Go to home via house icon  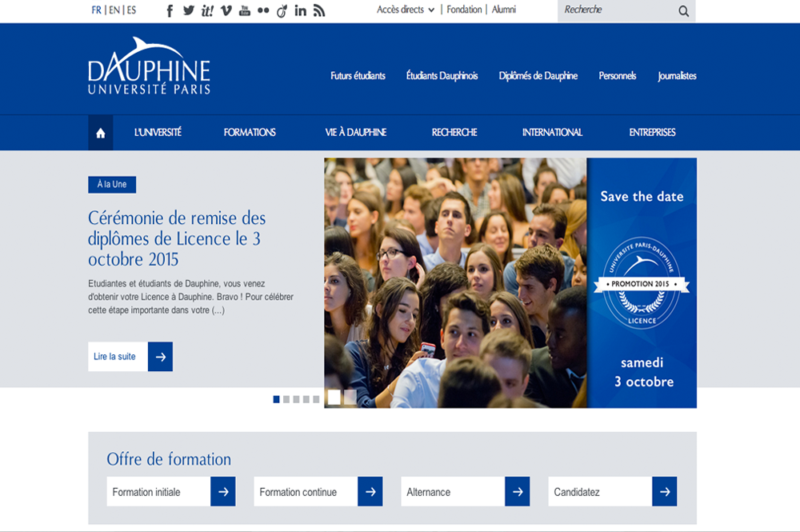(101, 133)
